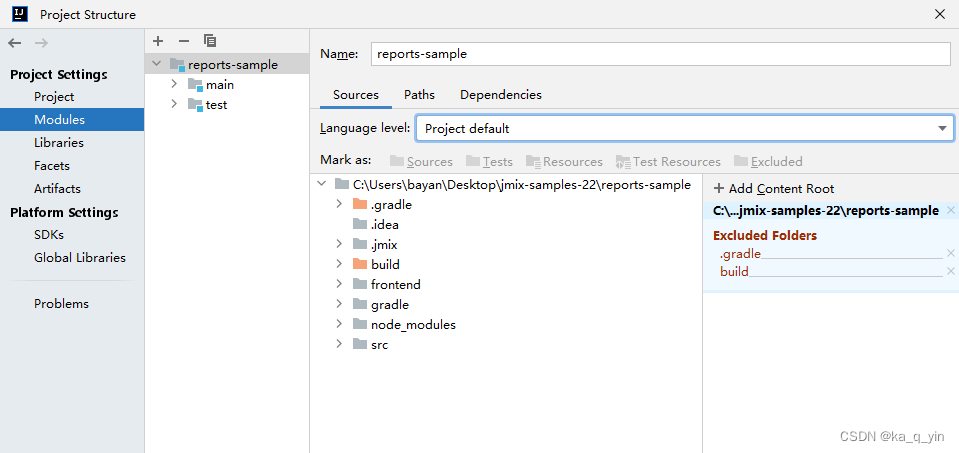Switch to the Sources tab
Viewport: 959px width, 453px height.
(356, 95)
